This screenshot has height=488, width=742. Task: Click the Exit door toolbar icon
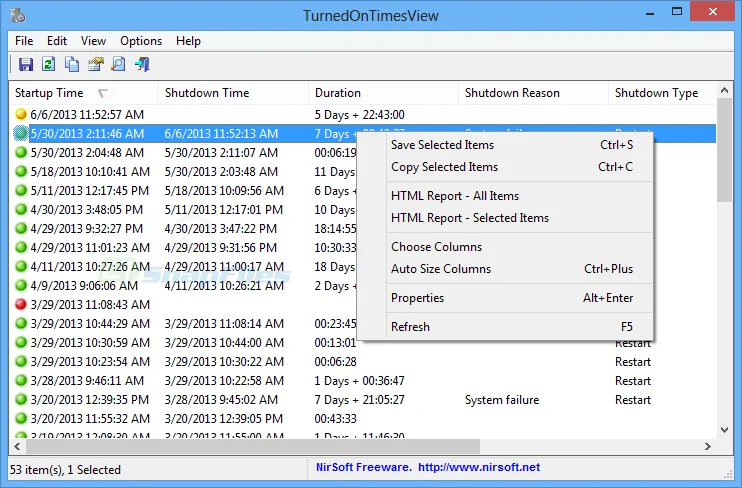tap(142, 65)
